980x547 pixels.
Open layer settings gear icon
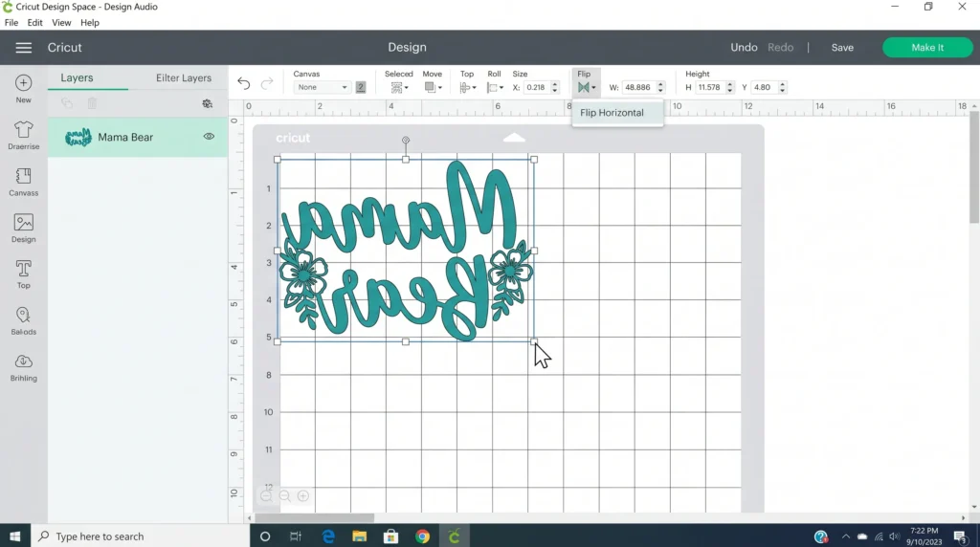208,103
